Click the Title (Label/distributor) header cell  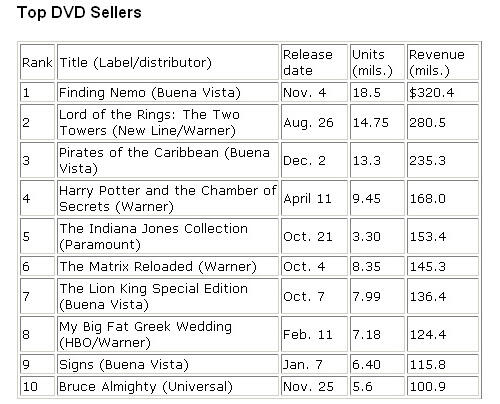tap(168, 62)
